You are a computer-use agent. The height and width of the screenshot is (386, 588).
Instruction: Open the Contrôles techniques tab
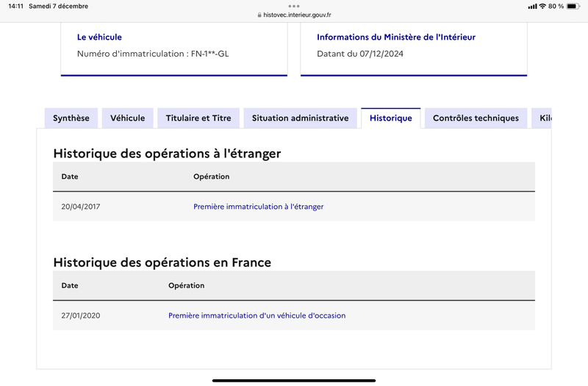(476, 118)
